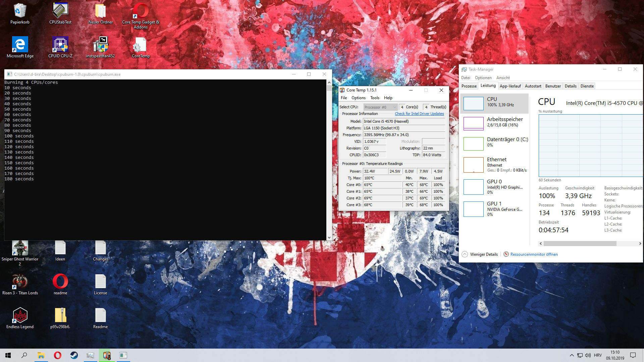Open the p95v298b6 zip archive icon

tap(60, 315)
